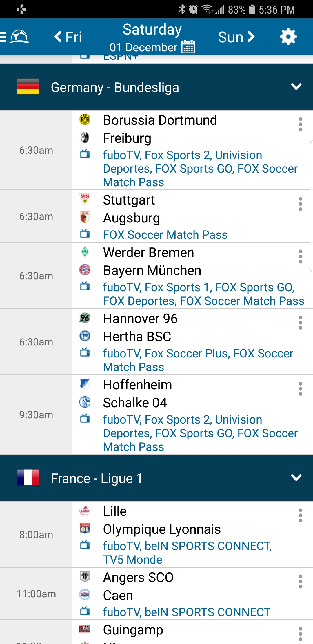Screen dimensions: 313x644
Task: Go to next day Sunday
Action: tap(236, 37)
